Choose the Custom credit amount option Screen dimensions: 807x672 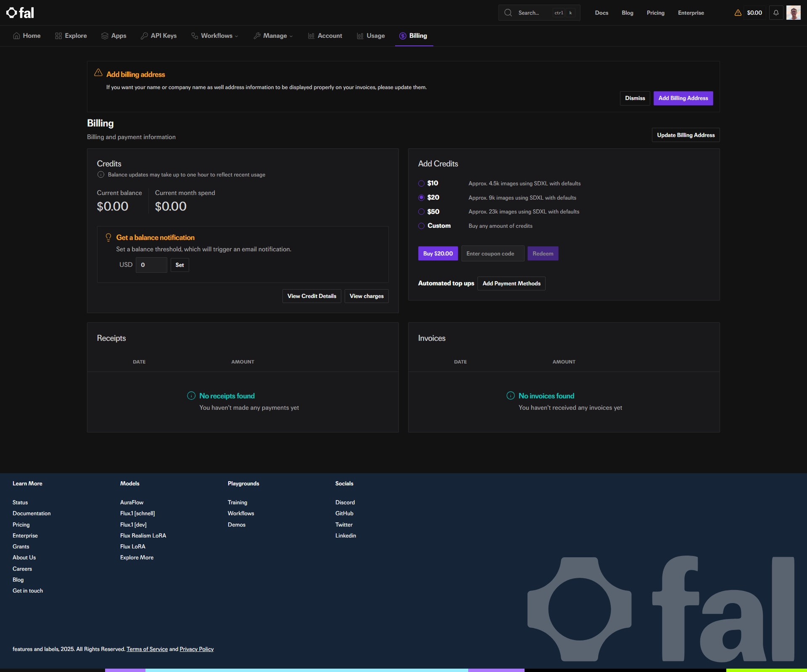coord(421,226)
